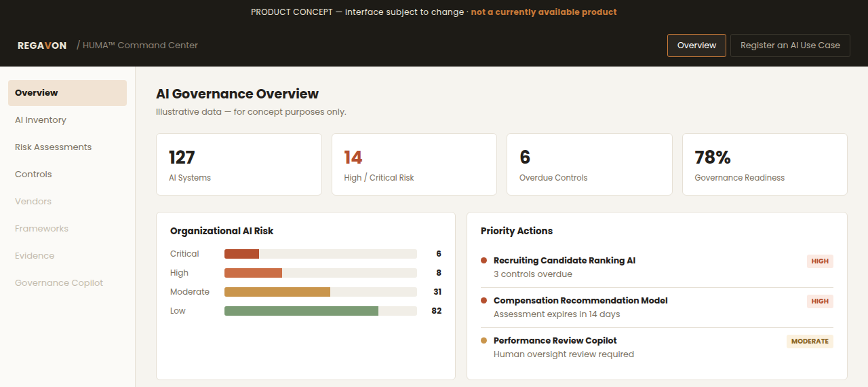This screenshot has height=387, width=868.
Task: Click Register an AI Use Case
Action: point(790,45)
